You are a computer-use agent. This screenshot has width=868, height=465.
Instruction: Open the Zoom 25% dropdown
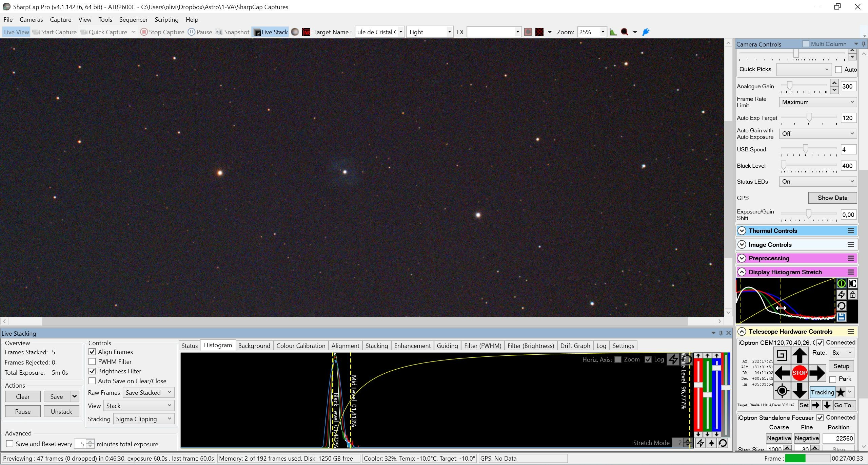click(592, 32)
